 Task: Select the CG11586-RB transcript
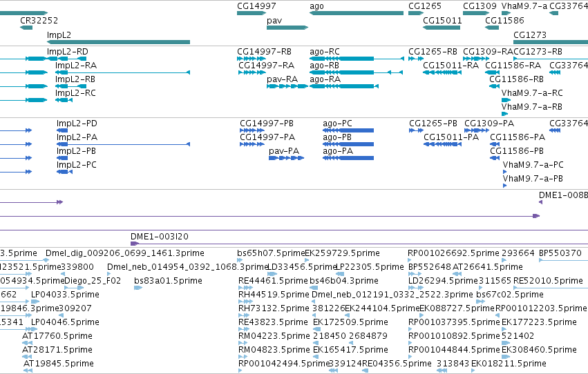[x=494, y=86]
